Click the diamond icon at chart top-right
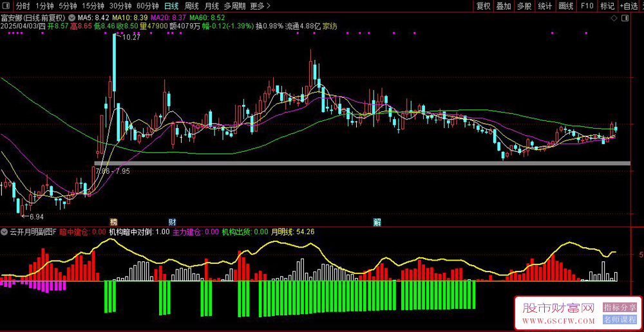The width and height of the screenshot is (644, 332). [614, 18]
